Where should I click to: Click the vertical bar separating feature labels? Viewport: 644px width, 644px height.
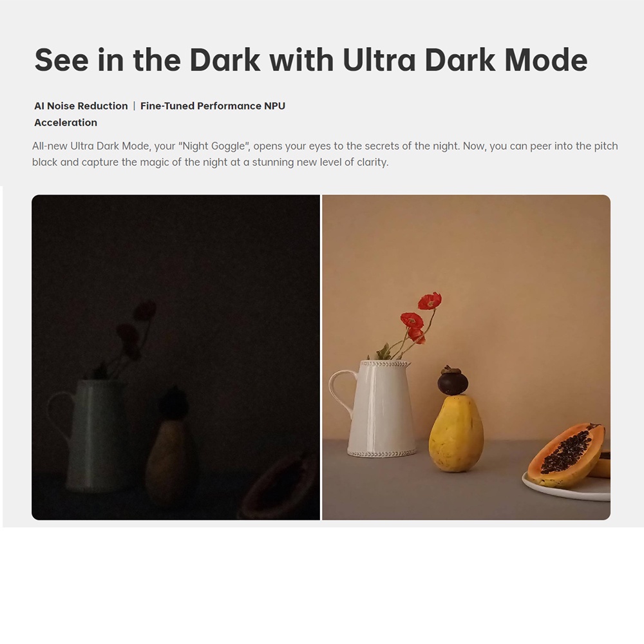[134, 106]
